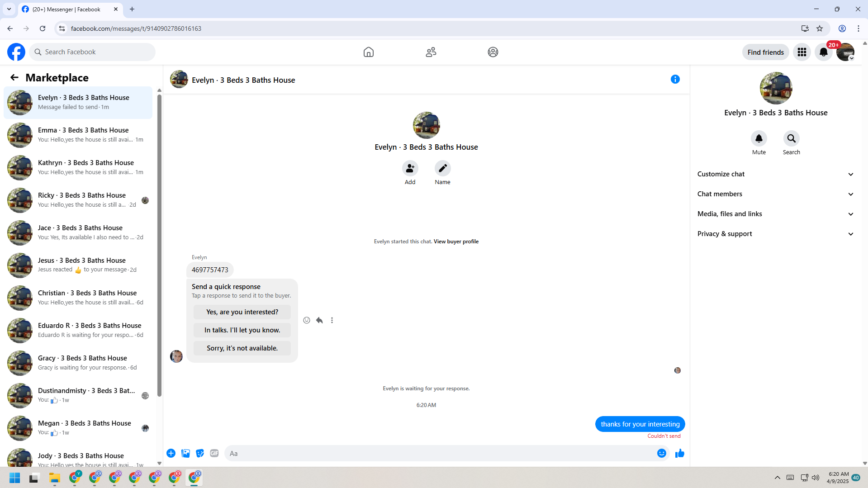Click the failed 'thanks for your interesting' message
This screenshot has width=868, height=488.
coord(640,424)
